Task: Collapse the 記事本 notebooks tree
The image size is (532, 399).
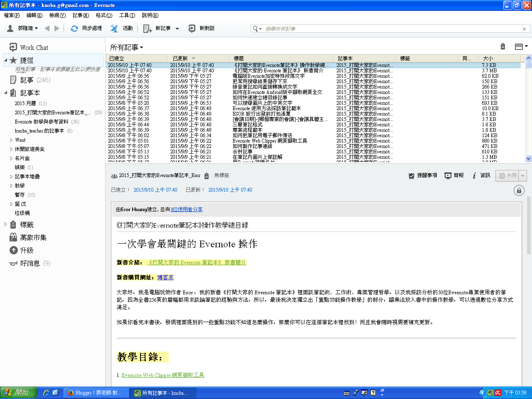Action: [x=6, y=93]
